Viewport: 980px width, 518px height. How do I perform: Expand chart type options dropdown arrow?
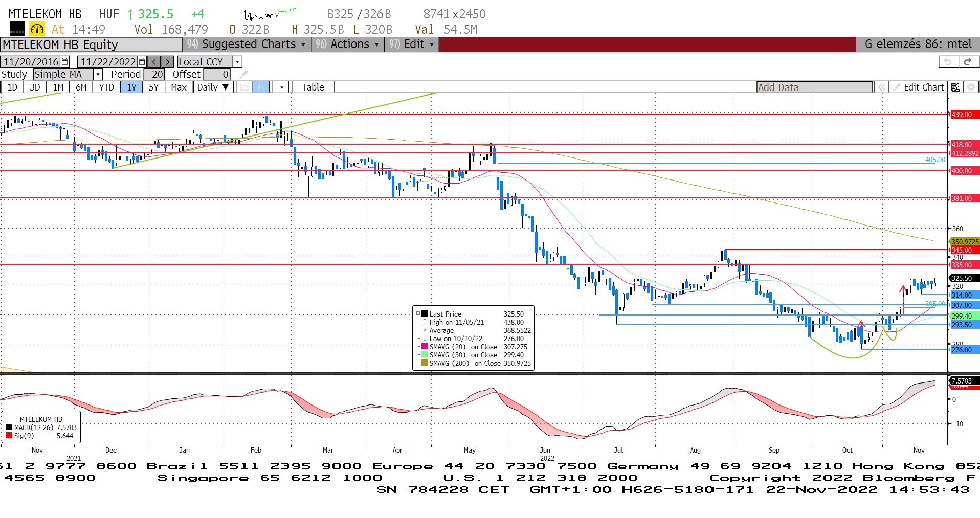point(281,87)
